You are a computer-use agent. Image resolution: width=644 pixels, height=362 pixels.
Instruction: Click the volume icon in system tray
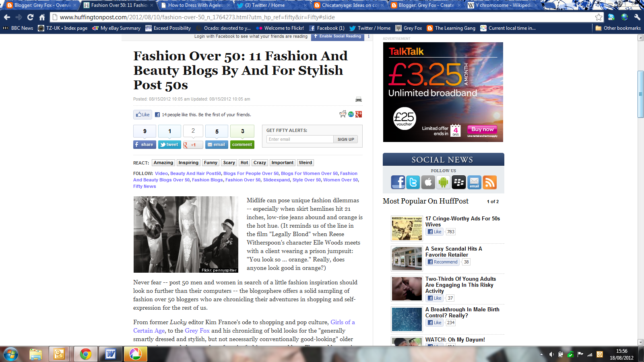[x=551, y=354]
